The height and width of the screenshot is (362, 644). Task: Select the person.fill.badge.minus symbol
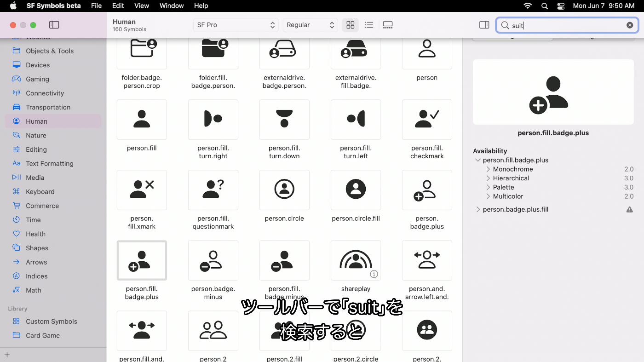(284, 260)
